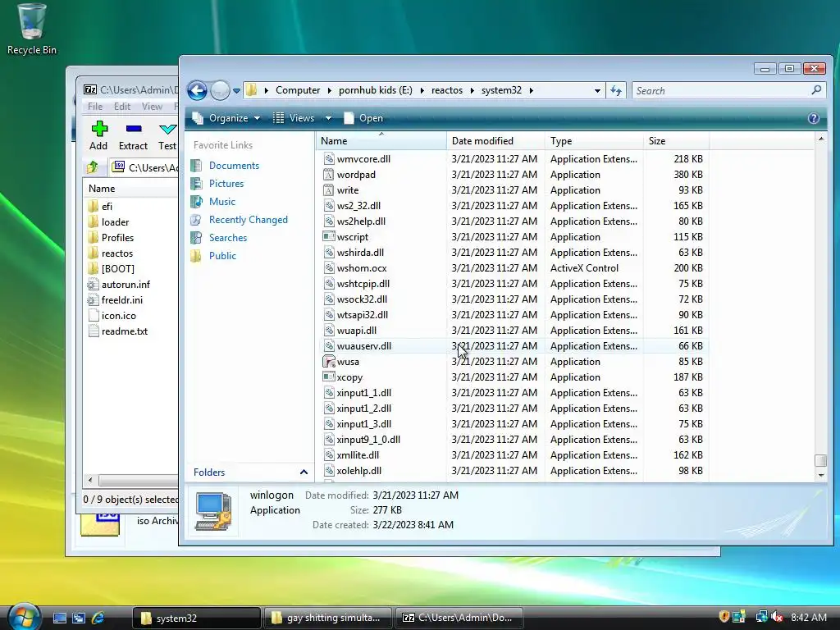Select wmvcore.dll file icon

328,158
